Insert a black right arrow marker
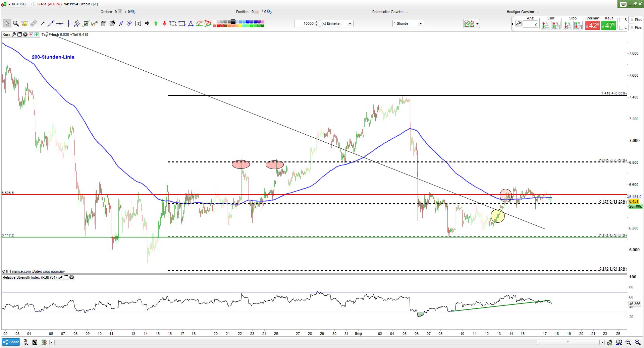The image size is (644, 348). 147,23
